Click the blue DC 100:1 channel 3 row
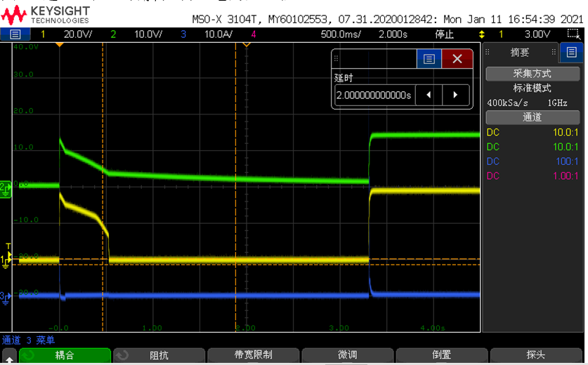The image size is (588, 365). (533, 161)
